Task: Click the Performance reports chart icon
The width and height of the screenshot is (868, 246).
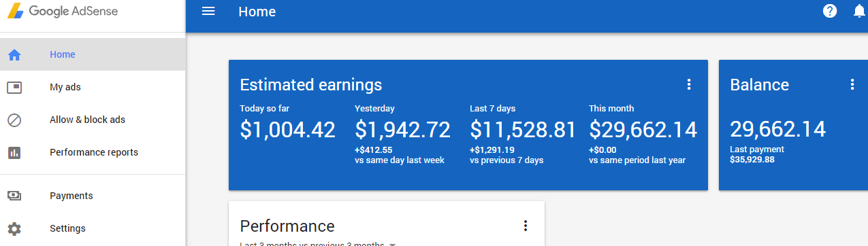Action: point(14,153)
